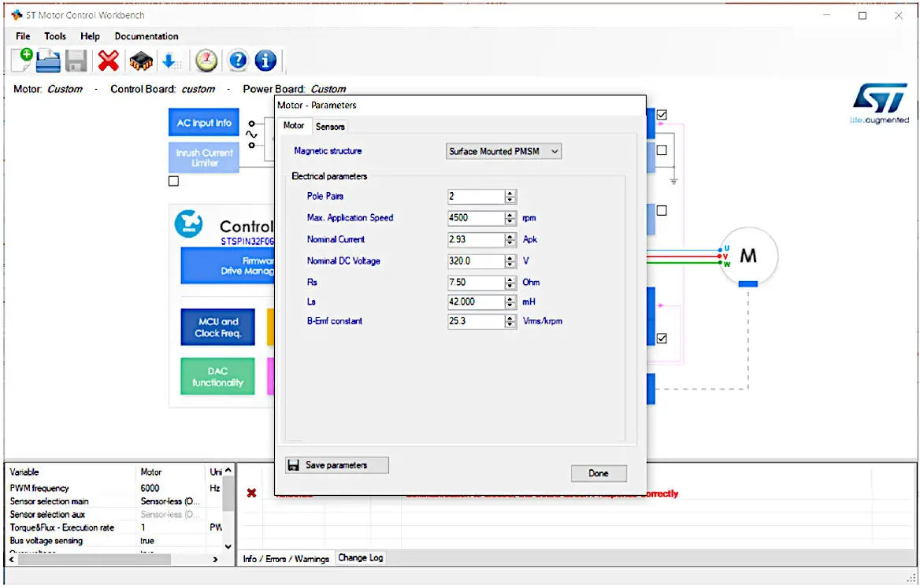
Task: Click the Save parameters button
Action: point(337,465)
